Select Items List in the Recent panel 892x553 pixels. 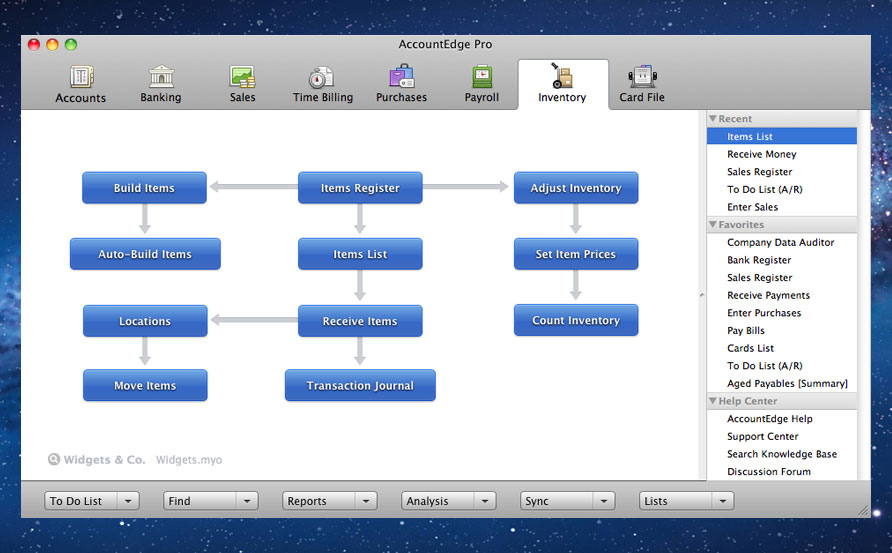coord(782,136)
